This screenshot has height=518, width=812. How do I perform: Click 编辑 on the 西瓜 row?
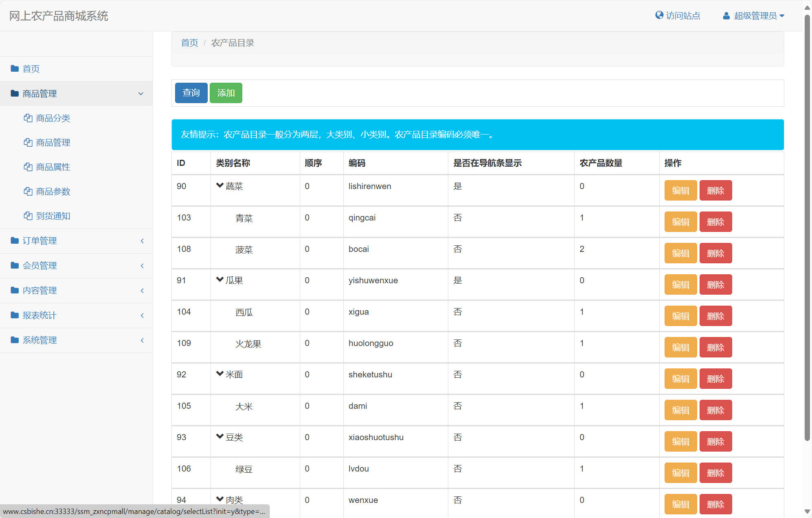pyautogui.click(x=680, y=315)
